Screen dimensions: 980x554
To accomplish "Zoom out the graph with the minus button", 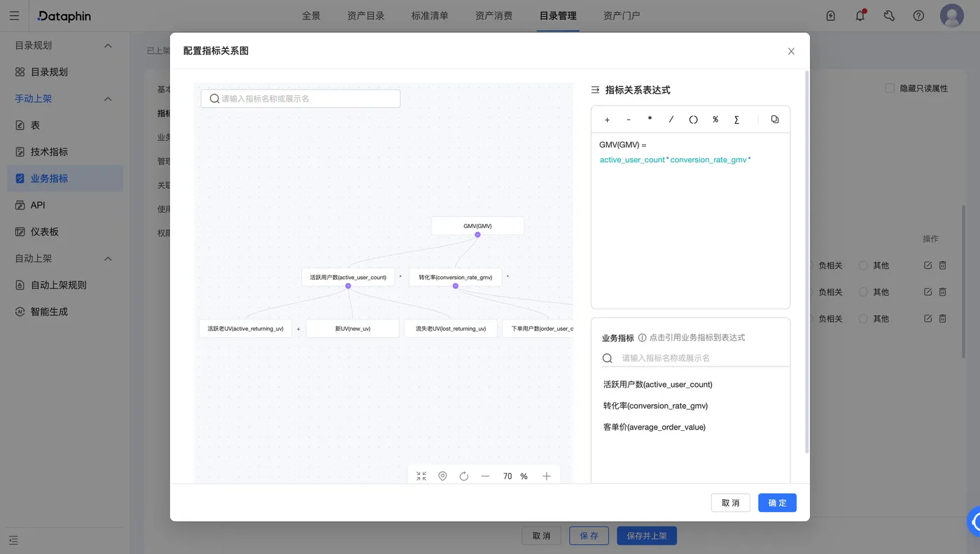I will pos(485,476).
